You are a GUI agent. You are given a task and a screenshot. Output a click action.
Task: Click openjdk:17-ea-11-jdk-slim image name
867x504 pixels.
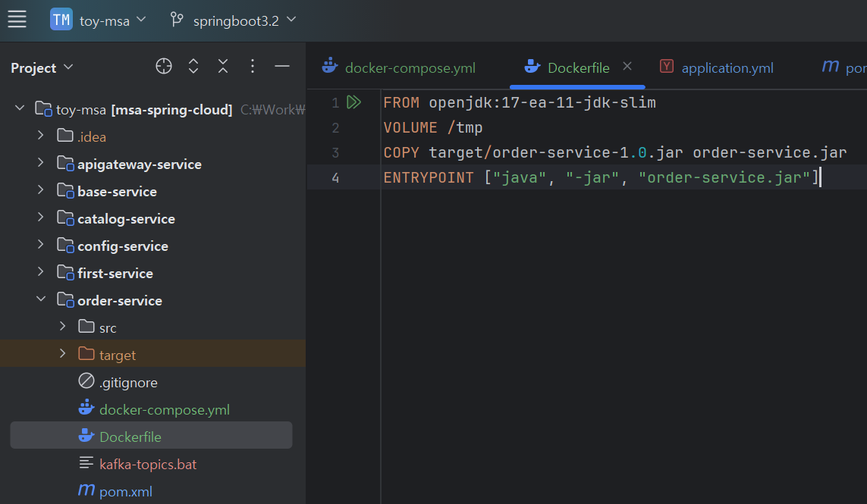[x=542, y=102]
